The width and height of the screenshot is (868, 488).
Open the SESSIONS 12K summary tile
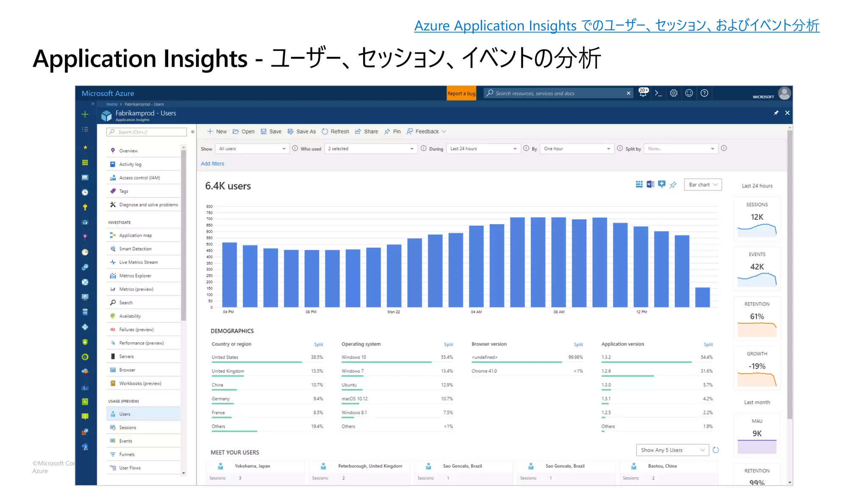(757, 219)
